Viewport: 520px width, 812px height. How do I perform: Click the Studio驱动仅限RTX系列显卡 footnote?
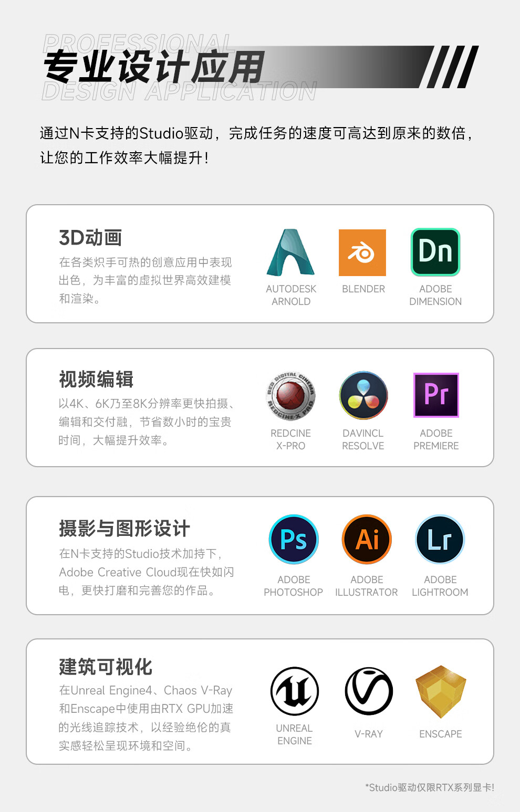click(429, 787)
